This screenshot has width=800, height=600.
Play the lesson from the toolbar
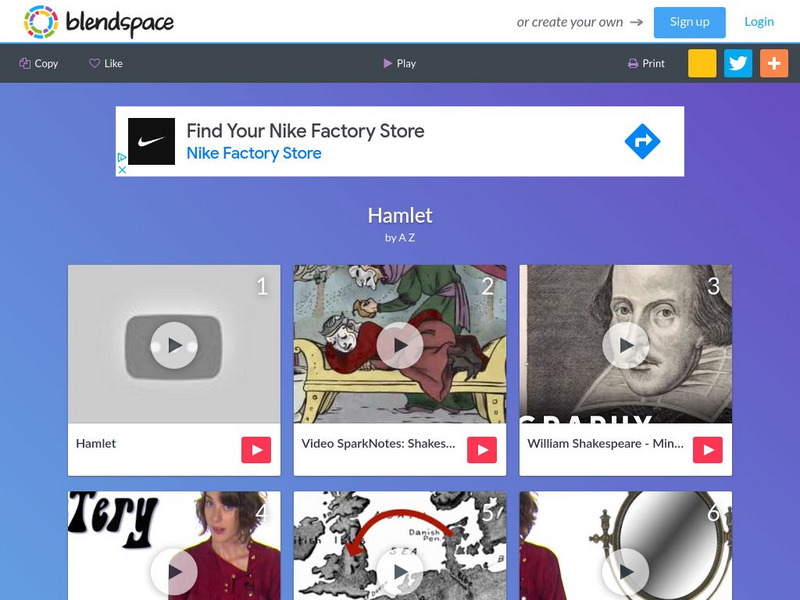399,63
